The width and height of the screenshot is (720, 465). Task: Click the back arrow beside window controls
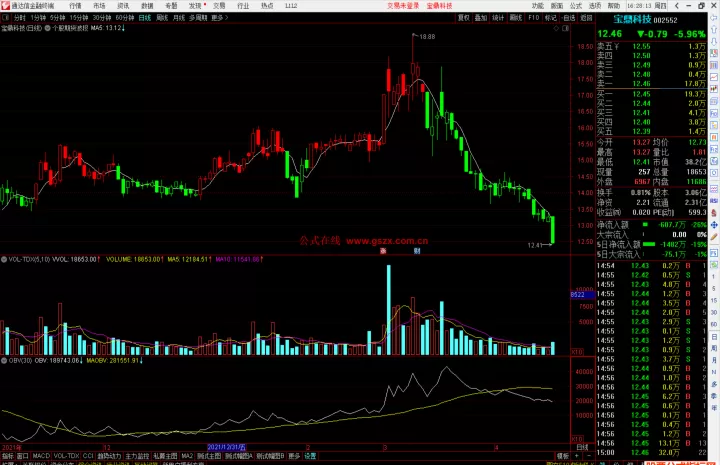[677, 6]
